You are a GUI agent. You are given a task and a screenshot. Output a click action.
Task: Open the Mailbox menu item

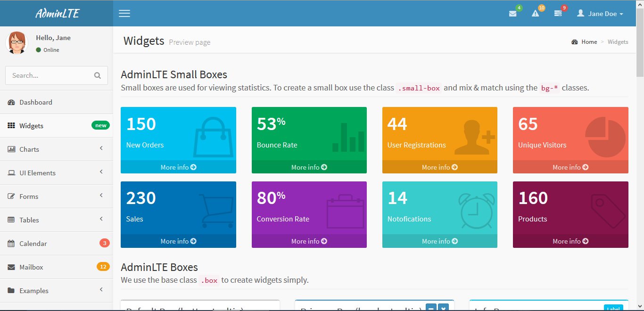(57, 267)
